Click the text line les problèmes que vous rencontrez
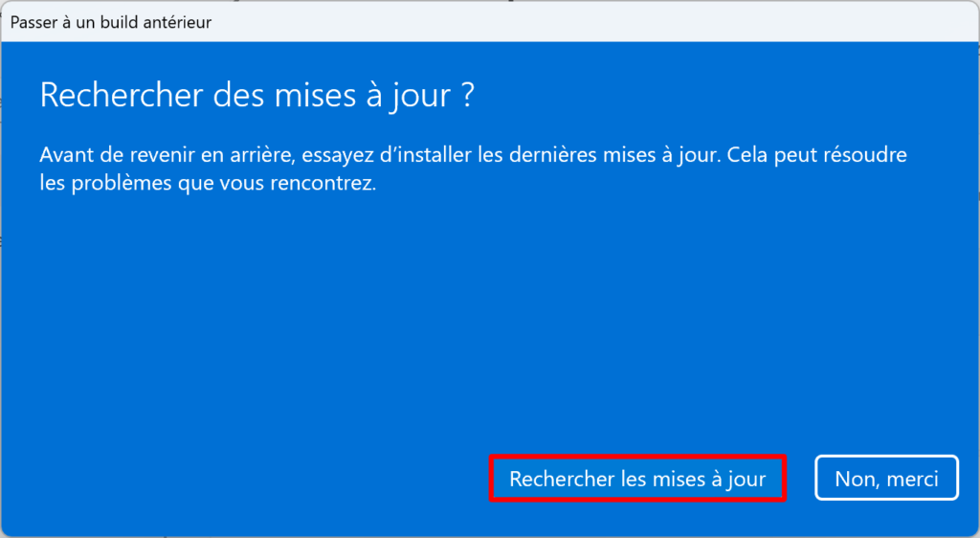This screenshot has height=538, width=980. [x=208, y=184]
